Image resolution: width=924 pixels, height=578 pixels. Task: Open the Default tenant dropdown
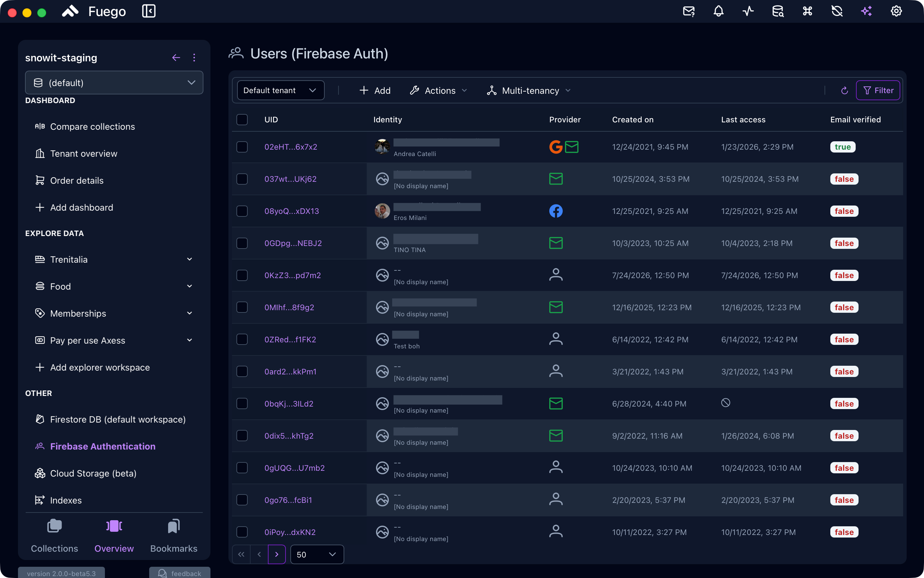pyautogui.click(x=281, y=91)
